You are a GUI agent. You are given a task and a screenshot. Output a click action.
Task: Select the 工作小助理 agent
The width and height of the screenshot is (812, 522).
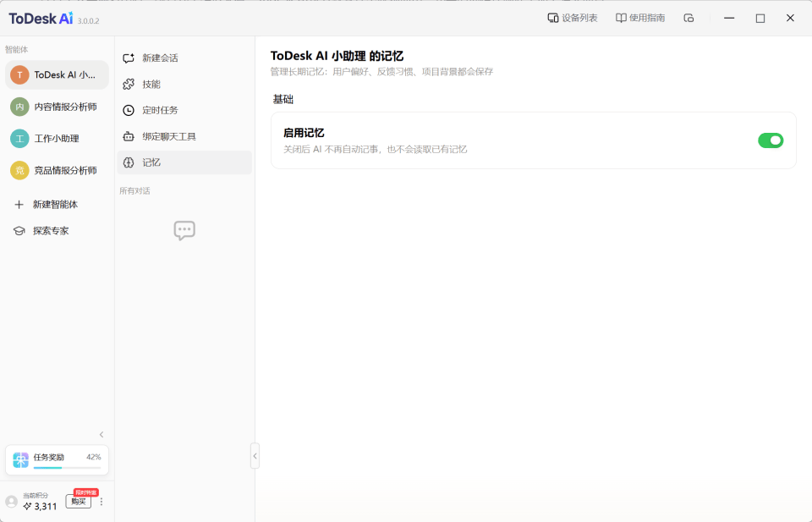coord(57,138)
